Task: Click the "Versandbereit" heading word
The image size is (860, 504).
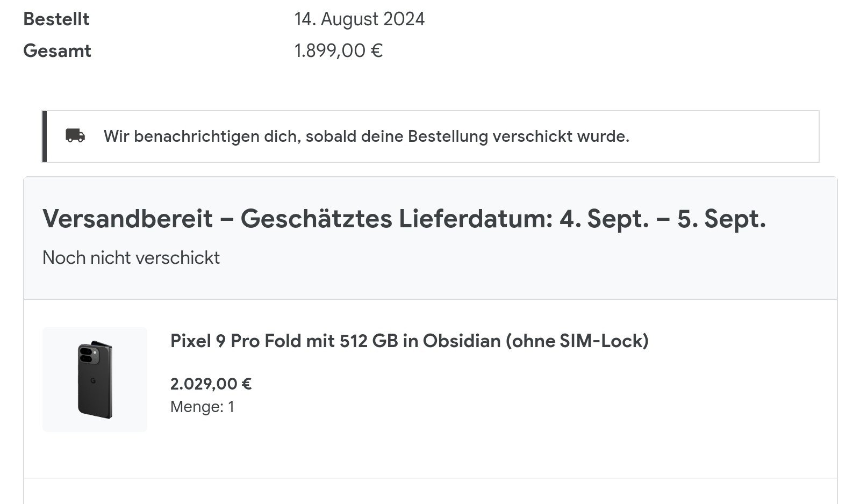Action: click(128, 218)
